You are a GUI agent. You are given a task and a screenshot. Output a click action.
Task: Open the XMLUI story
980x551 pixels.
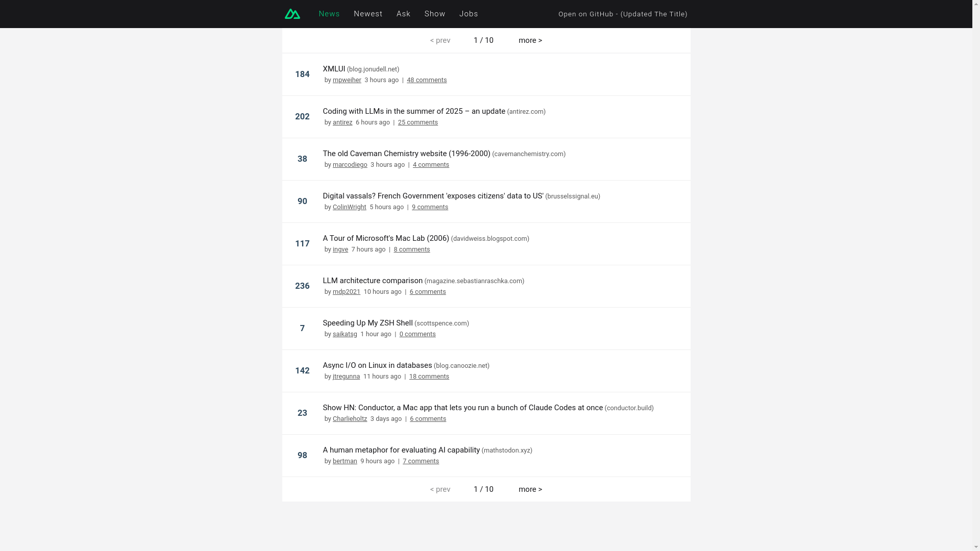click(334, 69)
